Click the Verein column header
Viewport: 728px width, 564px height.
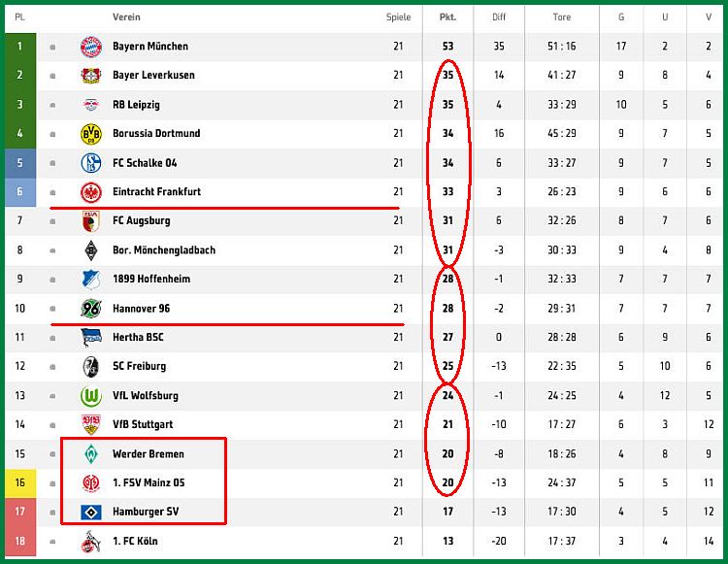(126, 17)
